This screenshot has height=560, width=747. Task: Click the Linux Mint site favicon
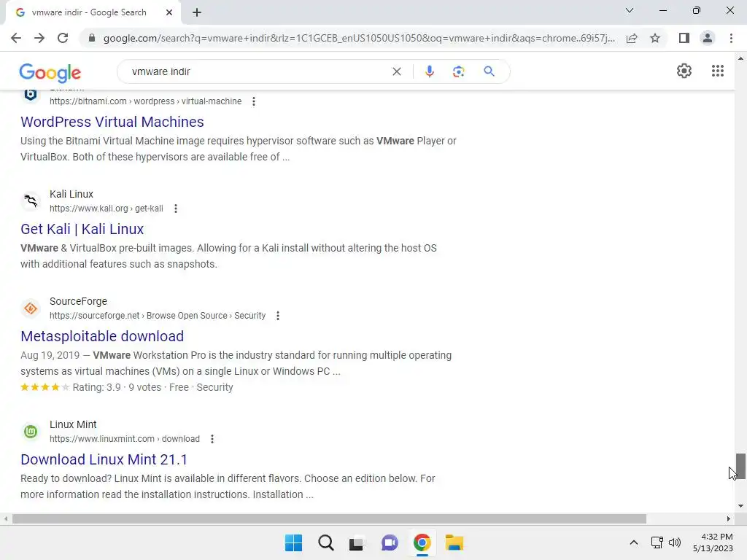click(31, 432)
